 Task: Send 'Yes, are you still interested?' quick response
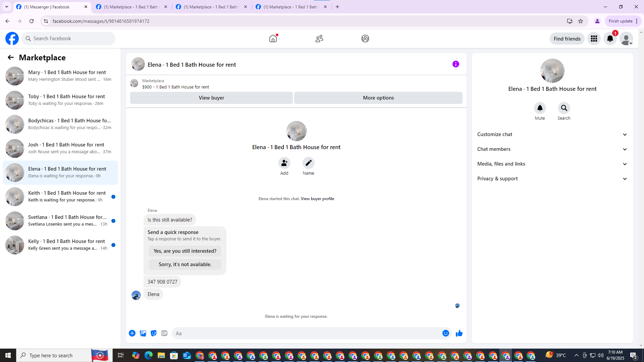[x=185, y=251]
